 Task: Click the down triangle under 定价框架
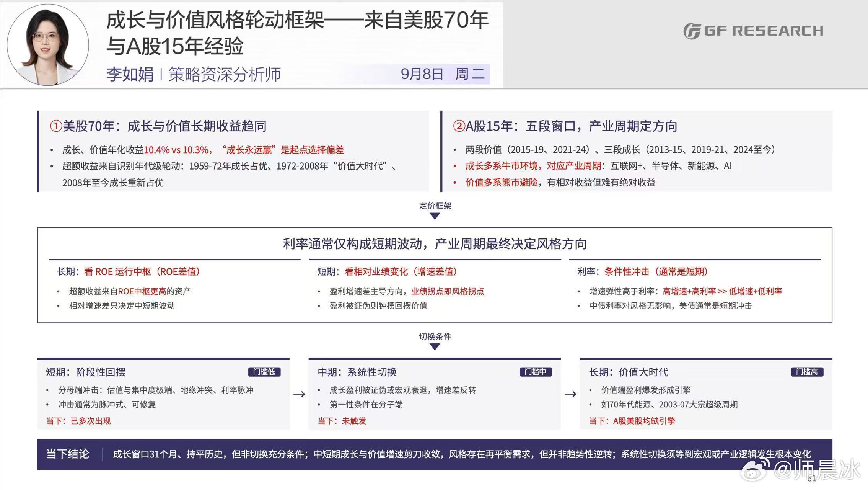coord(435,216)
